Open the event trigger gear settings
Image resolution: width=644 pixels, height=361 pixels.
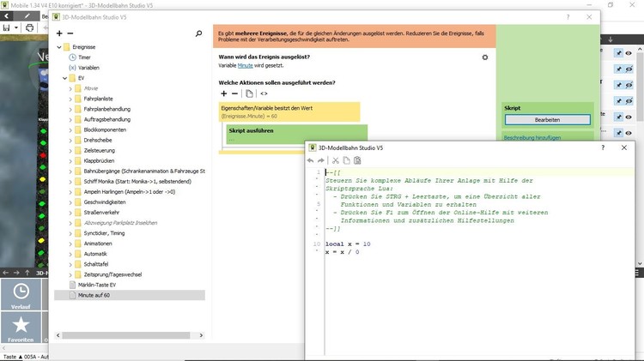pos(485,57)
